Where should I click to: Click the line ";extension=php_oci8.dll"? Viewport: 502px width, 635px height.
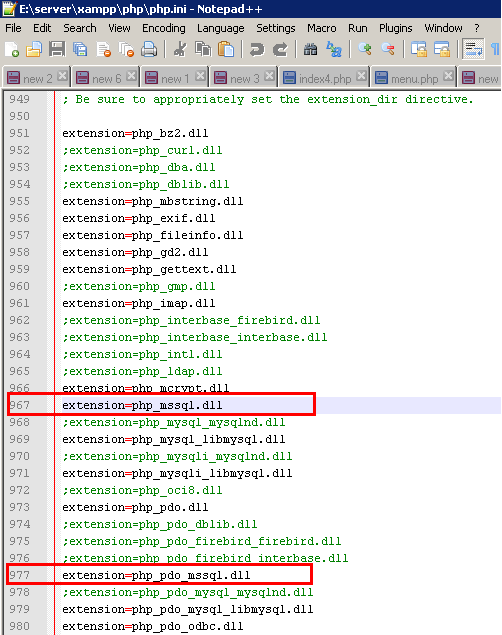143,490
